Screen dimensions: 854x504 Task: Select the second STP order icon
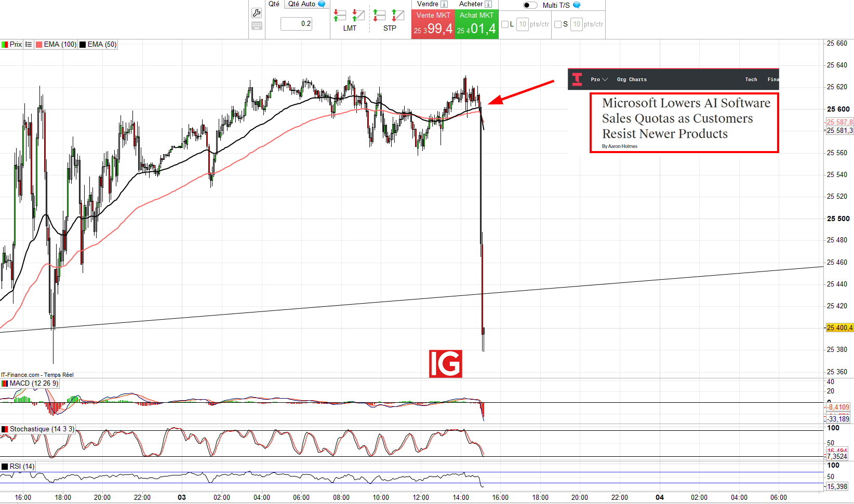tap(398, 15)
